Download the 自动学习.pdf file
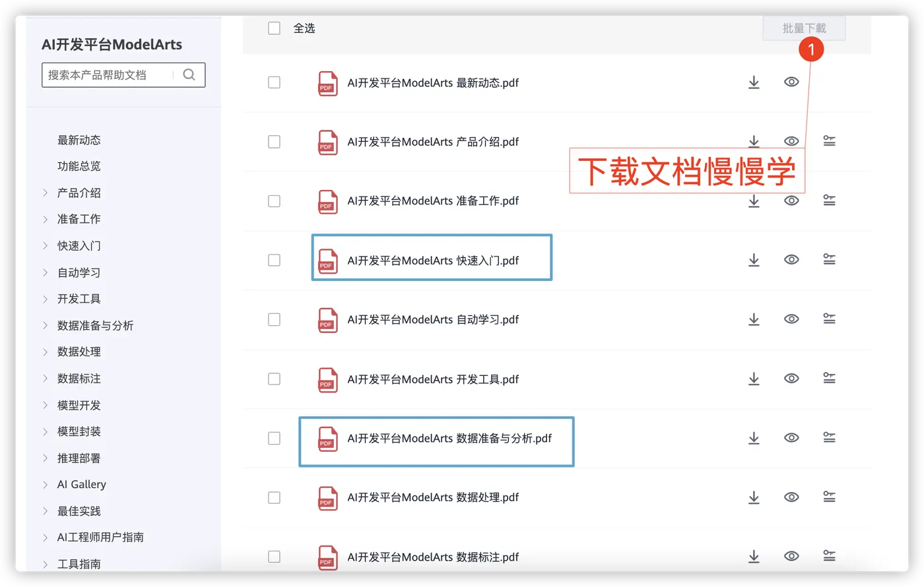Viewport: 924px width, 587px height. point(754,319)
